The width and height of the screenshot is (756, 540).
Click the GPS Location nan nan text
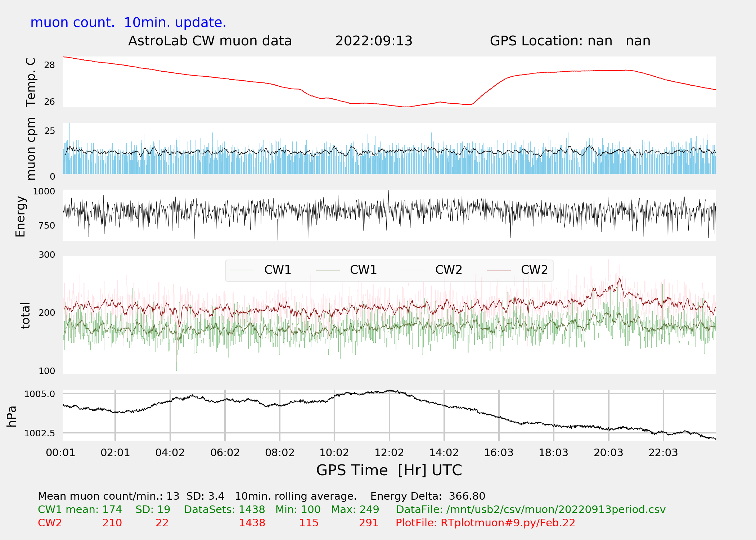pyautogui.click(x=570, y=41)
